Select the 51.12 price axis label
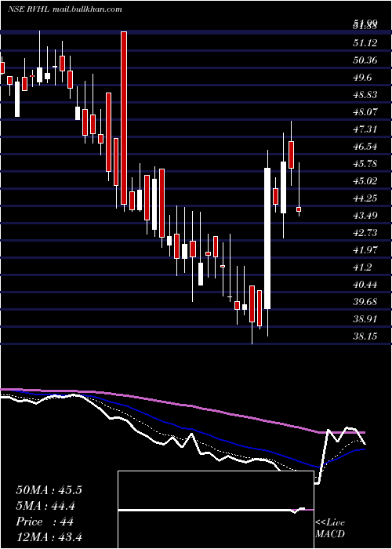392x549 pixels. [x=365, y=43]
